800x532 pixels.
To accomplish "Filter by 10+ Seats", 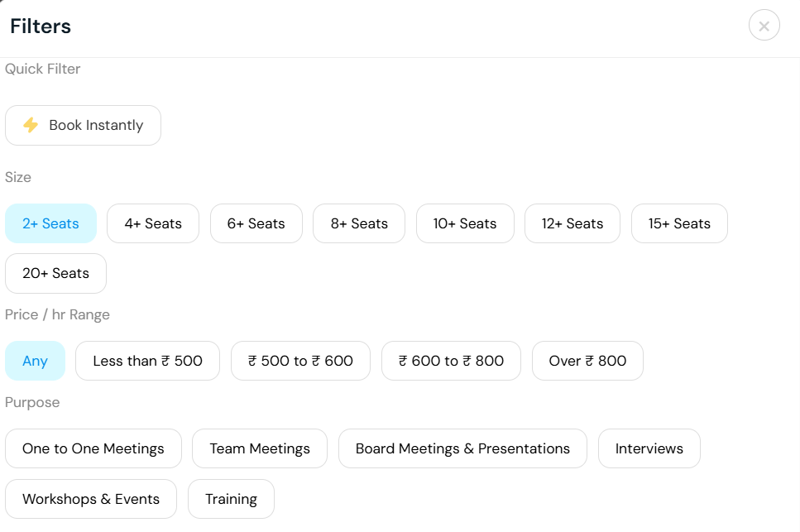I will (465, 223).
